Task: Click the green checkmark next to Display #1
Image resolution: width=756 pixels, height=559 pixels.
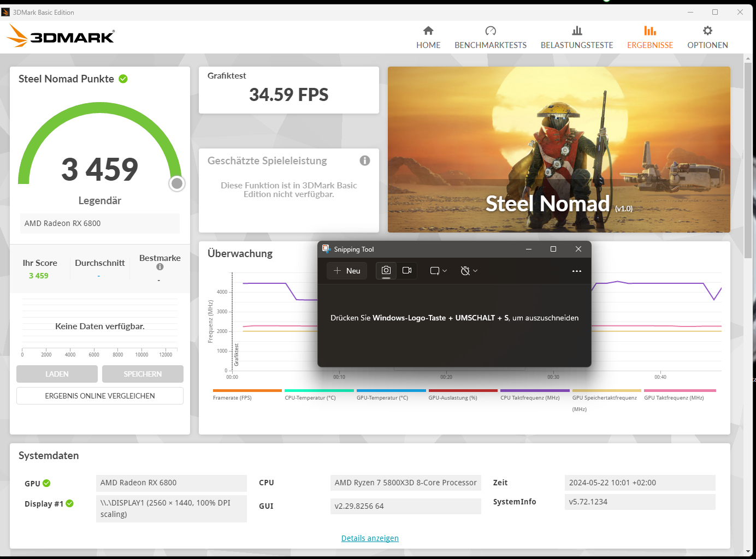Action: 69,503
